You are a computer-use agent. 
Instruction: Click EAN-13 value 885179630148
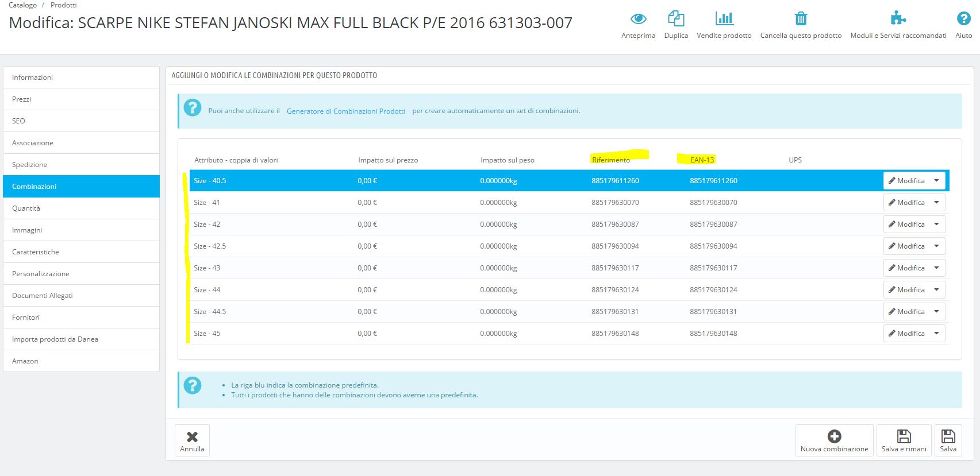pyautogui.click(x=713, y=334)
